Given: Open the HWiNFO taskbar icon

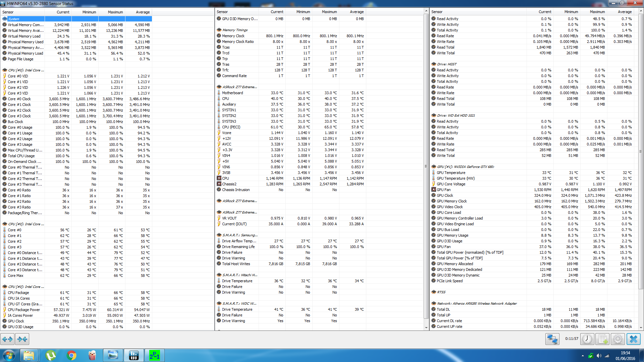Looking at the screenshot, I should pyautogui.click(x=133, y=355).
